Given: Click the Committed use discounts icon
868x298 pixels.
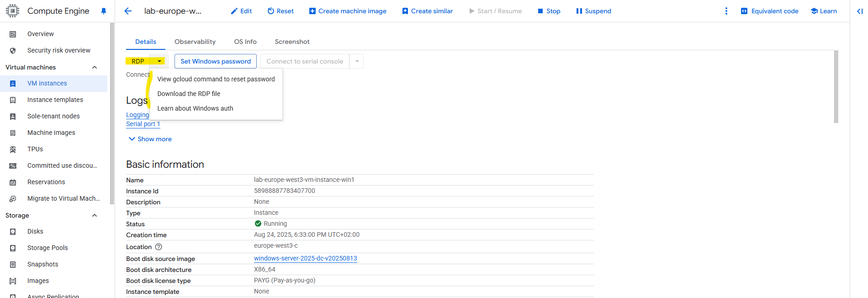Looking at the screenshot, I should (x=13, y=165).
